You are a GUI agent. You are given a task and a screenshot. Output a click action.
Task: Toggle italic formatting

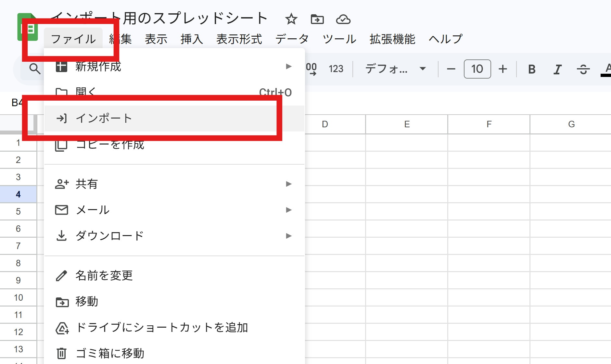[x=557, y=69]
